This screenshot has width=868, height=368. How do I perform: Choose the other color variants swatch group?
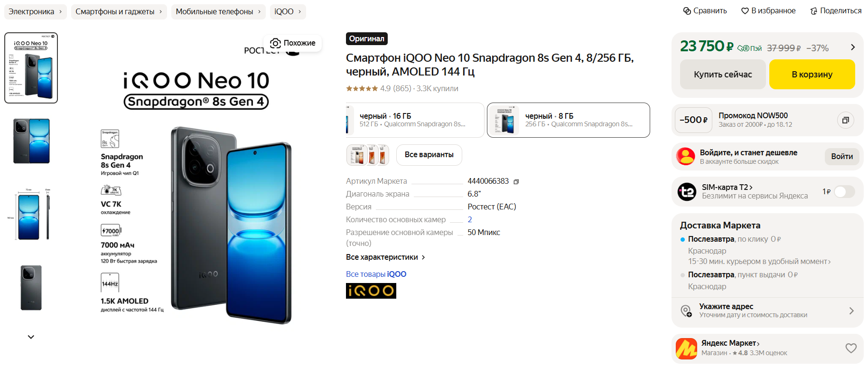[x=368, y=155]
